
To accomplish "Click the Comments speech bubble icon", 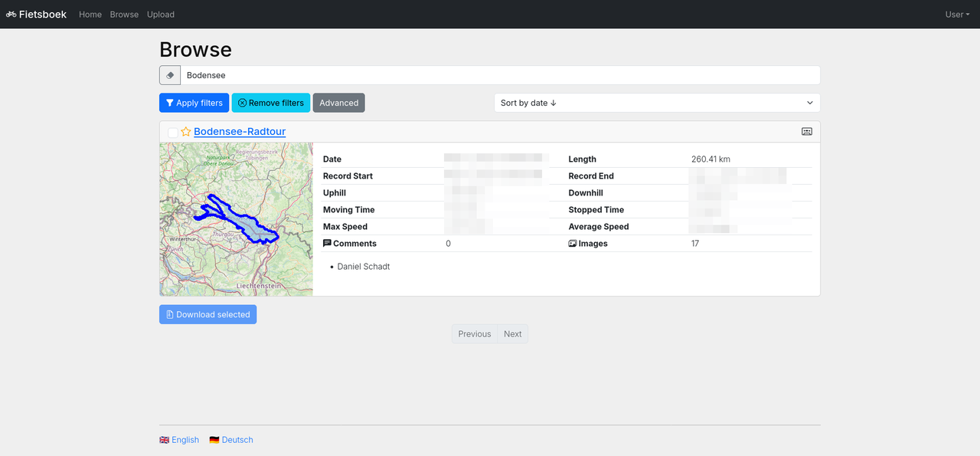I will (x=328, y=244).
